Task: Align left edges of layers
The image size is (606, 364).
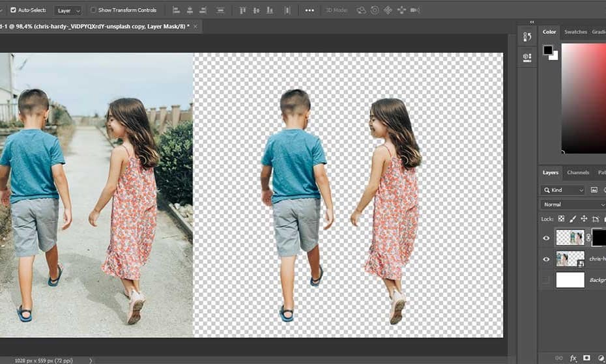Action: (x=176, y=10)
